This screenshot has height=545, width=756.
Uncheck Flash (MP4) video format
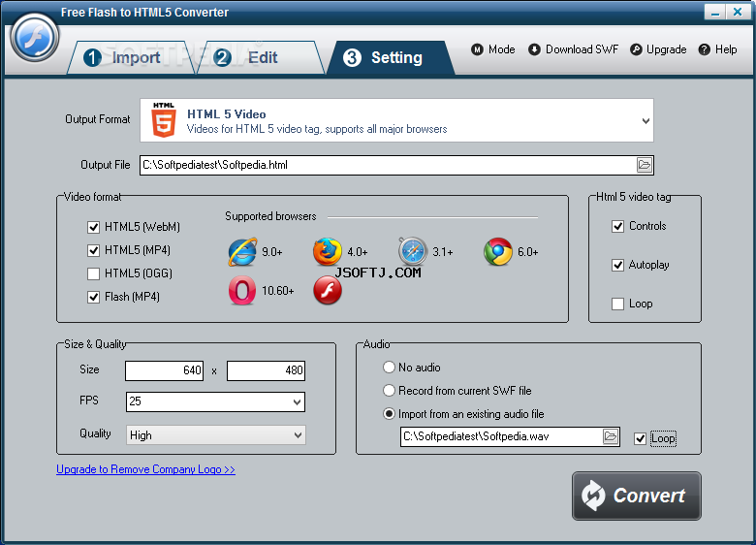(94, 297)
